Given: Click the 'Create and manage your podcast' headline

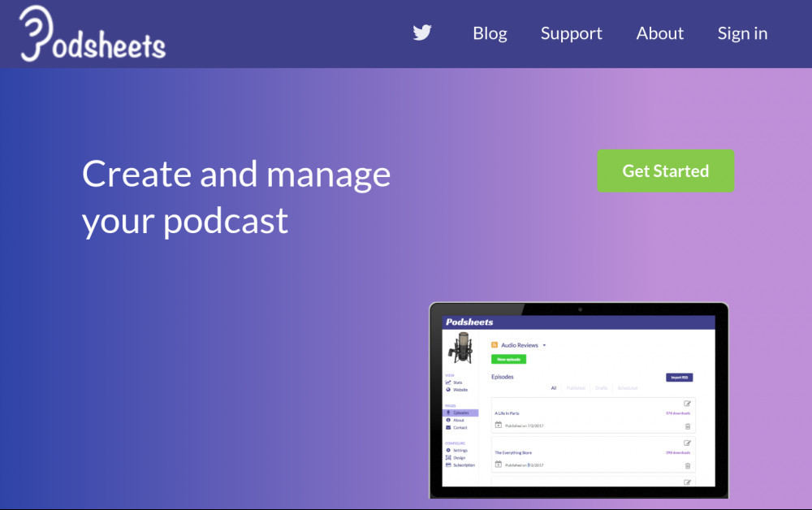Looking at the screenshot, I should 236,197.
